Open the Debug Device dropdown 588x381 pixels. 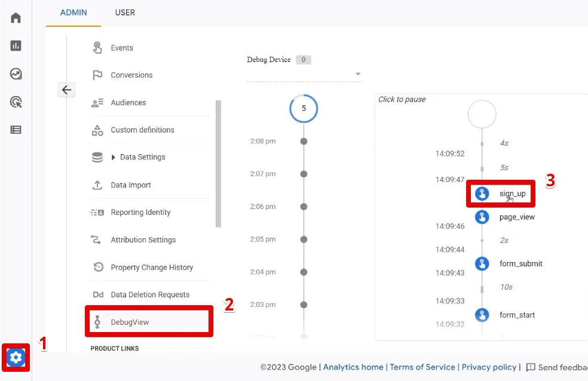tap(358, 74)
